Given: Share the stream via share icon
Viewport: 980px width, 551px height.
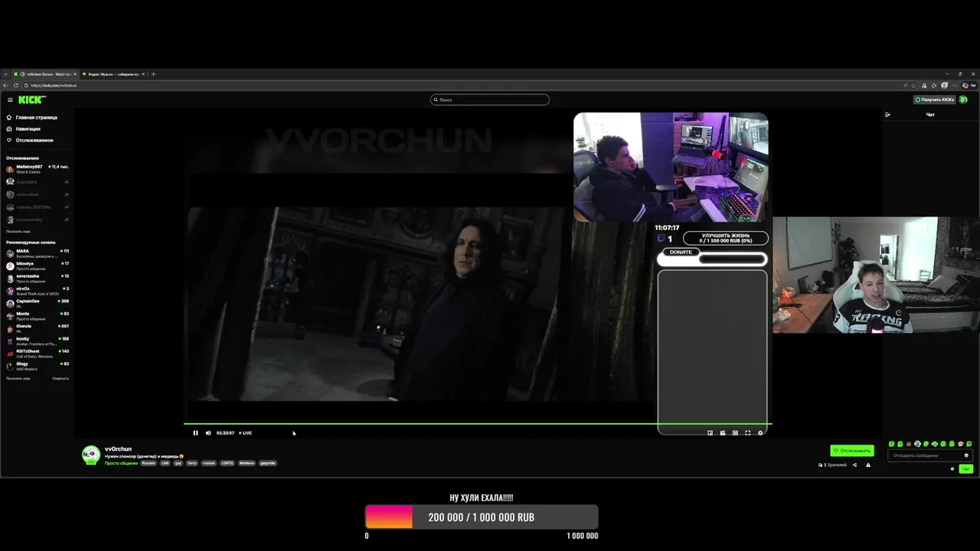Looking at the screenshot, I should click(854, 465).
